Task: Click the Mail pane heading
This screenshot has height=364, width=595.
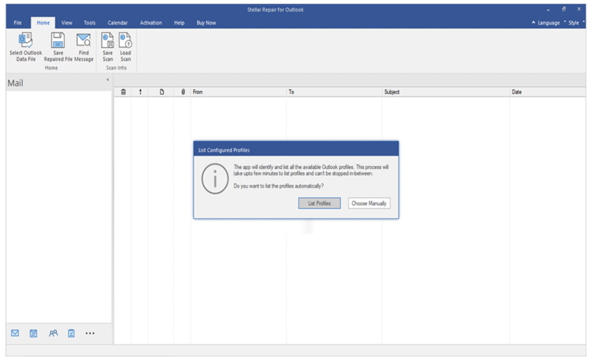Action: (15, 83)
